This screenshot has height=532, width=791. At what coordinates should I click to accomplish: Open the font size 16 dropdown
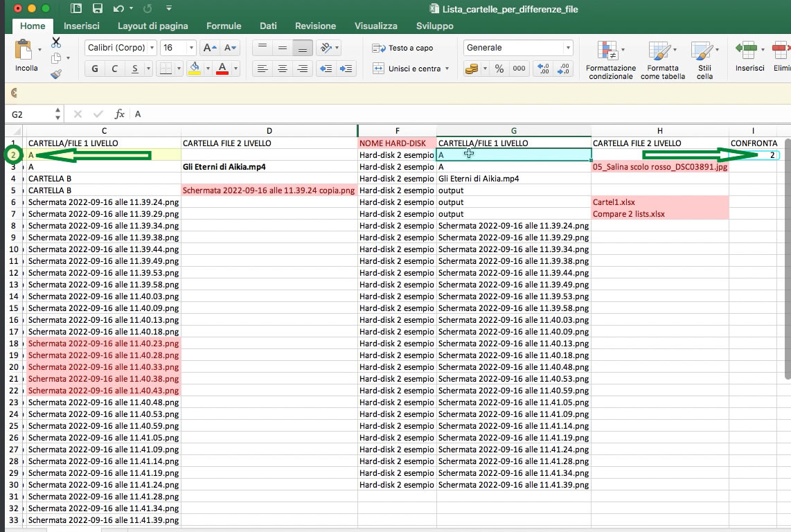coord(191,48)
